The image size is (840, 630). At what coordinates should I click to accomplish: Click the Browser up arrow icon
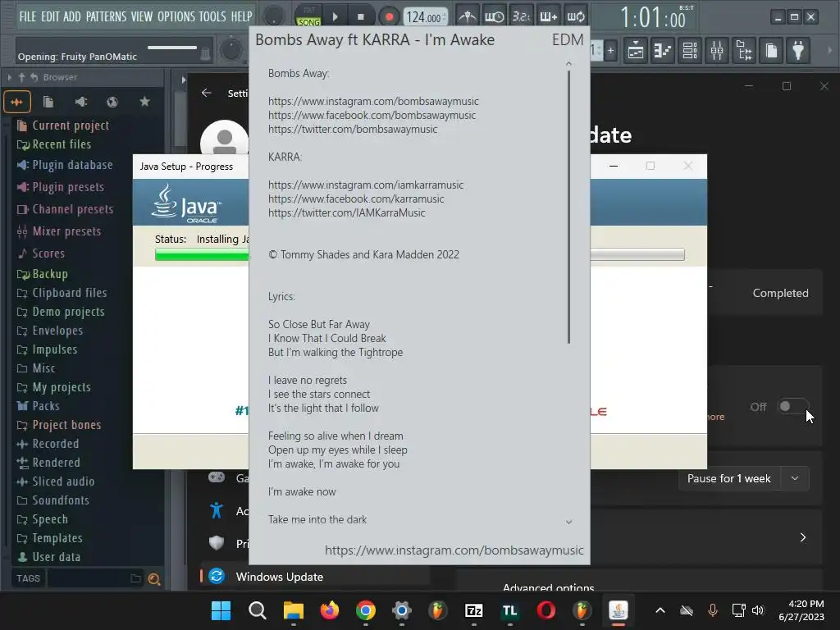22,77
